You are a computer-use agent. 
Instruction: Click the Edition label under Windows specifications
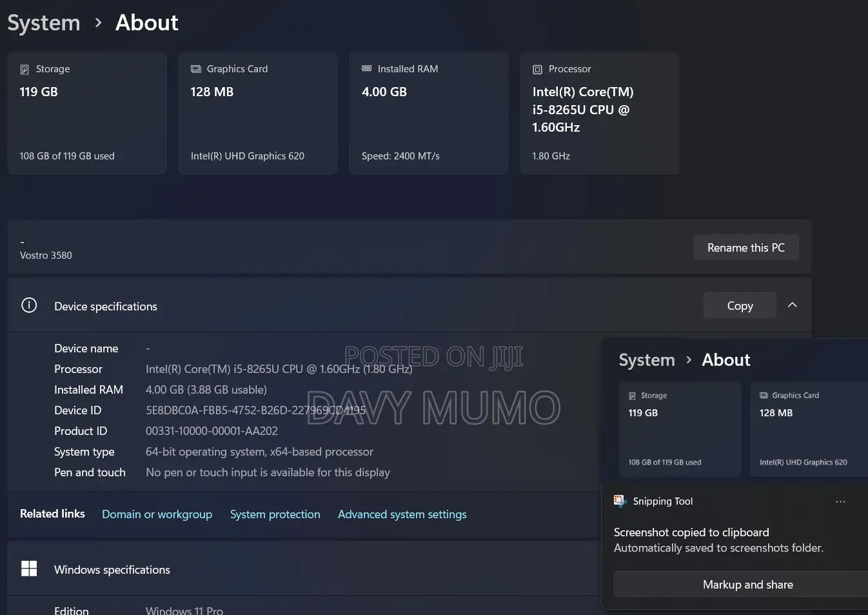tap(72, 610)
